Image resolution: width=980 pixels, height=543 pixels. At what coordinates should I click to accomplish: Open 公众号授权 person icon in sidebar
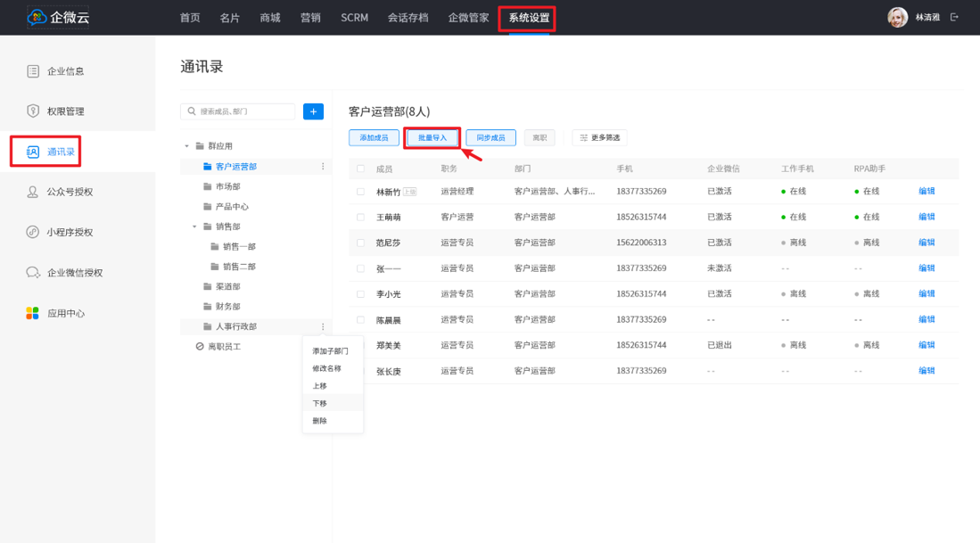pyautogui.click(x=32, y=192)
